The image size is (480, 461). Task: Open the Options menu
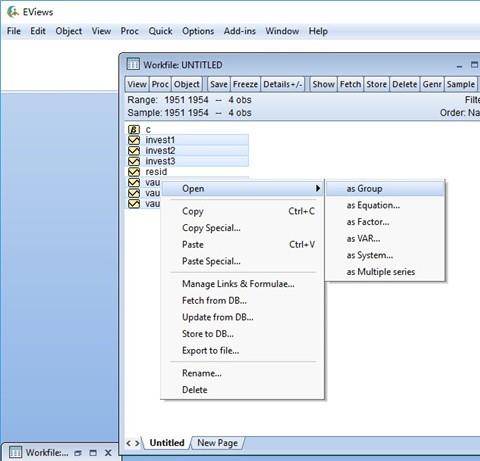tap(198, 31)
